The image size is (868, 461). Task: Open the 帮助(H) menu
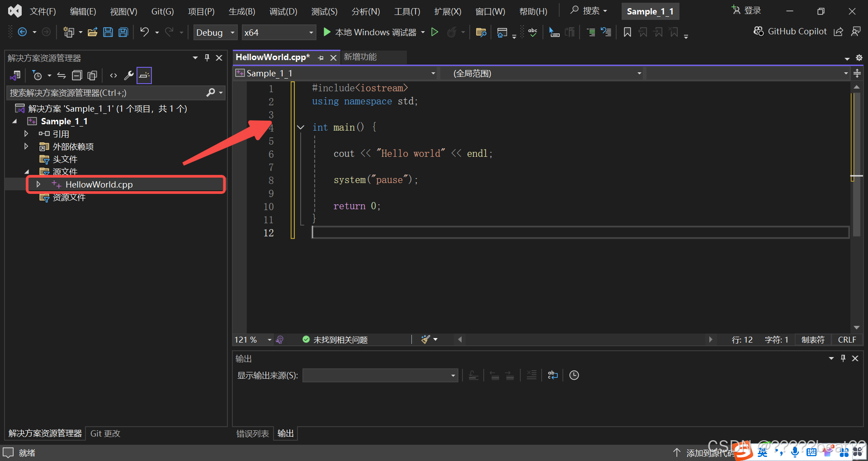(533, 11)
